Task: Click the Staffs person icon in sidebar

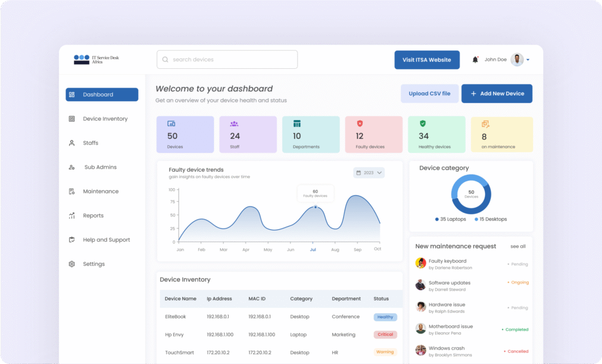Action: tap(72, 143)
